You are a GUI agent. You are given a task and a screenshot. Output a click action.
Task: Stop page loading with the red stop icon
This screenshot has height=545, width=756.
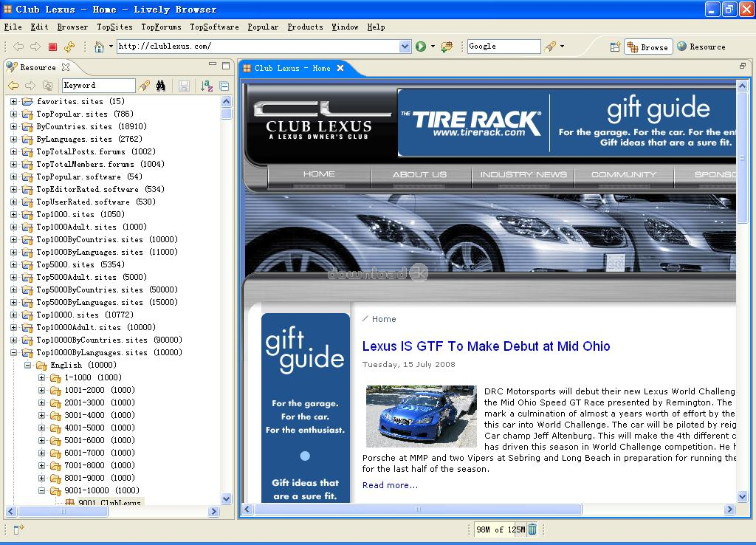[52, 47]
